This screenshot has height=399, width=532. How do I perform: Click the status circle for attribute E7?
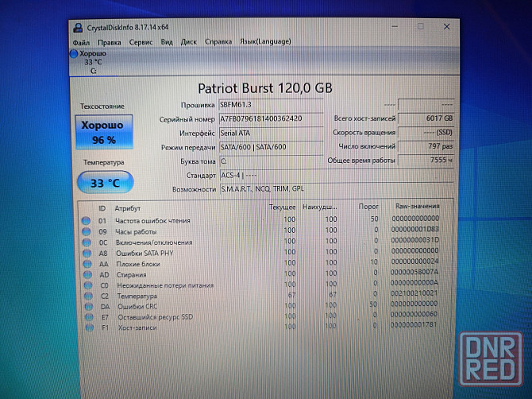89,317
